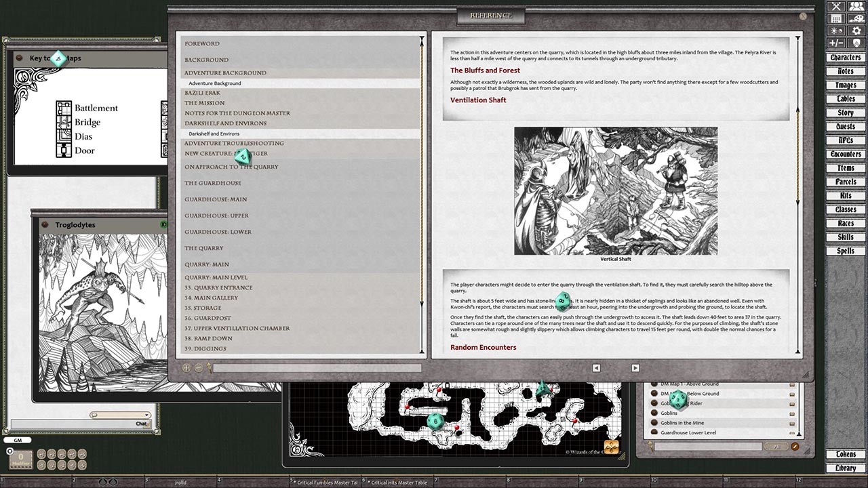Toggle the ID visibility on Troglodytes window
Screen dimensions: 868x488
click(x=164, y=224)
